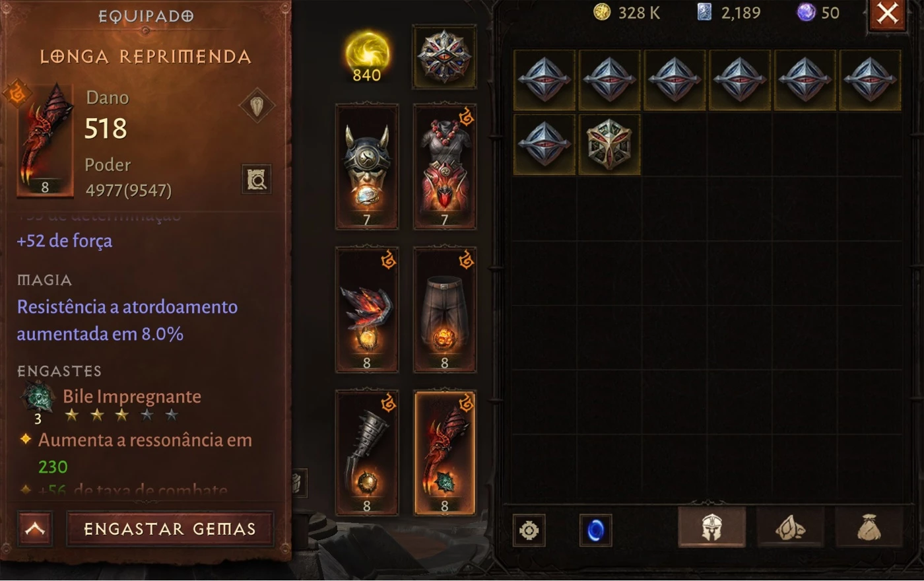The image size is (924, 581).
Task: Collapse item details with the up chevron
Action: [35, 528]
